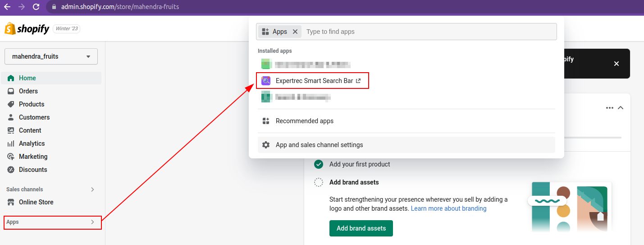644x245 pixels.
Task: Expand the Sales channels section
Action: click(x=92, y=190)
